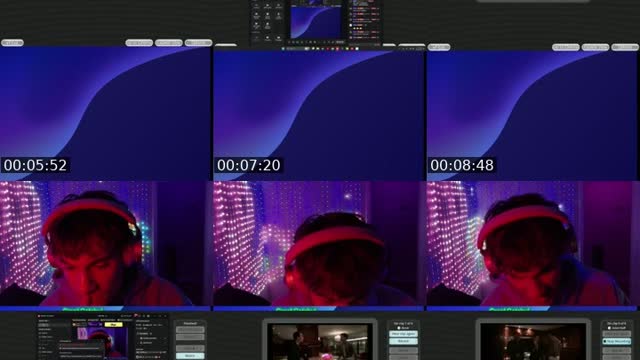
Task: Select the radio option in the middle clip panel
Action: (399, 328)
